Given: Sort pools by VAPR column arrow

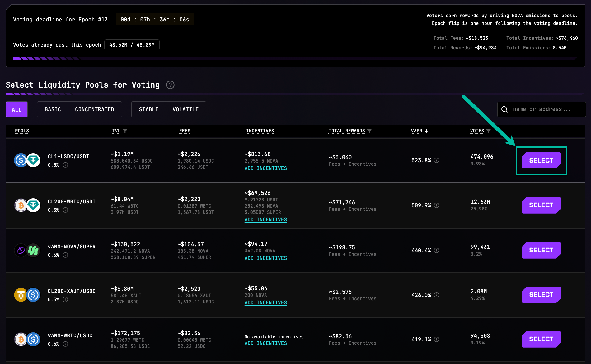Looking at the screenshot, I should tap(427, 131).
